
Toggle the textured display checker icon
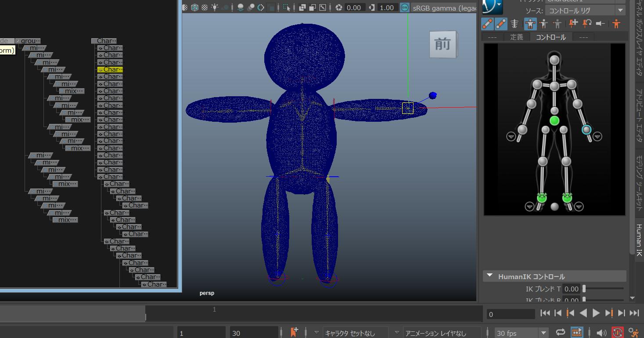(x=204, y=7)
